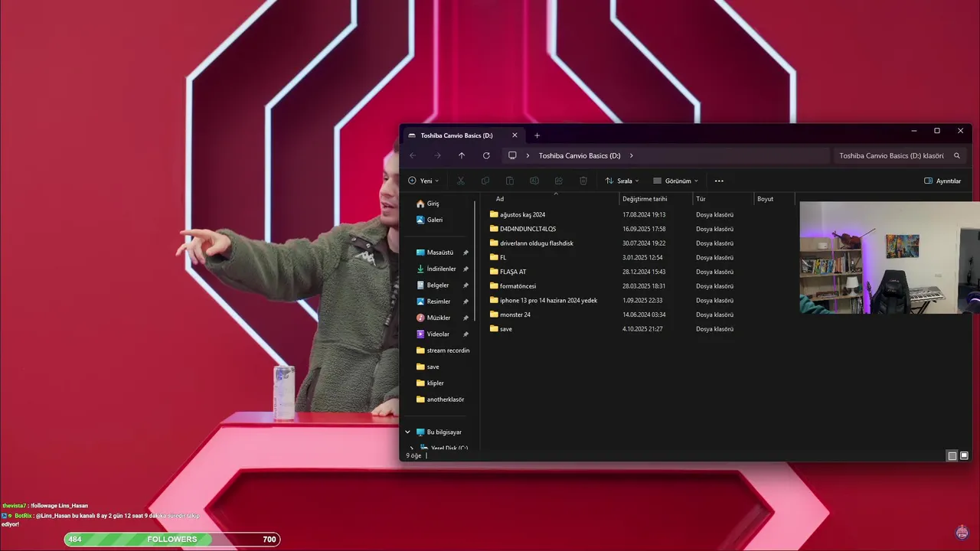This screenshot has height=551, width=980.
Task: Switch to large thumbnails view in status bar
Action: [964, 455]
